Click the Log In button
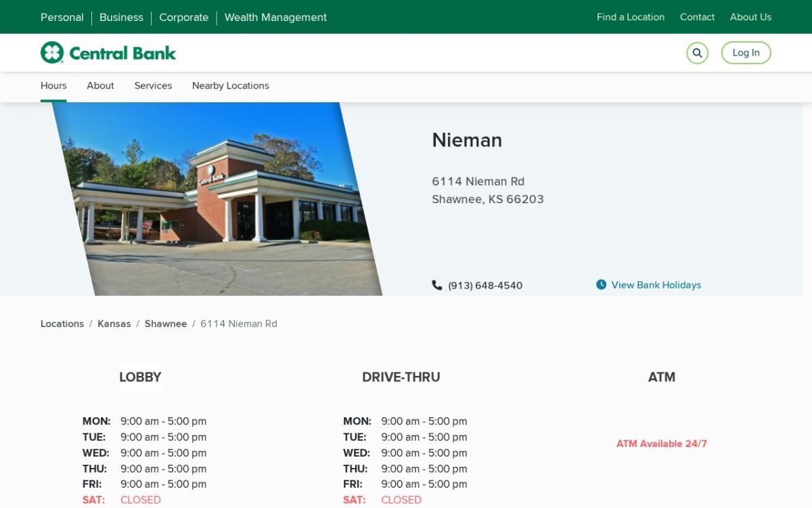812x508 pixels. [x=746, y=53]
